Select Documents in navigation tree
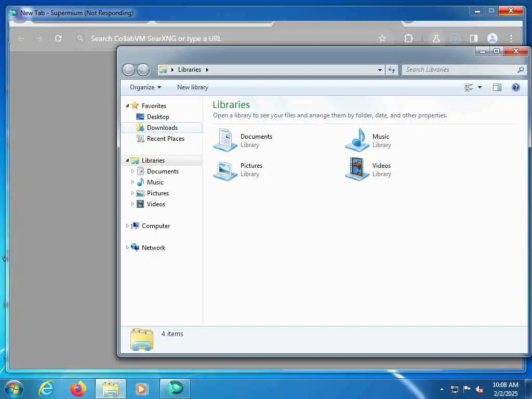This screenshot has height=399, width=532. click(x=163, y=171)
